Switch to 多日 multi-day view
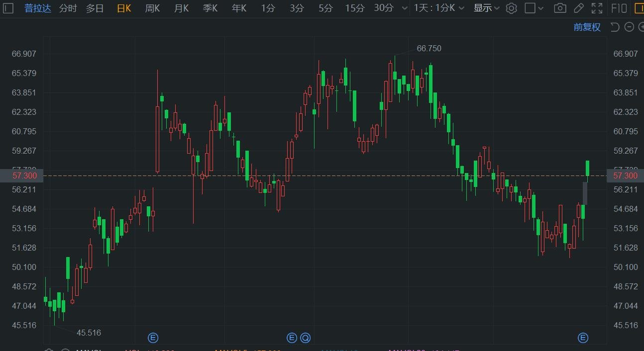 [95, 8]
